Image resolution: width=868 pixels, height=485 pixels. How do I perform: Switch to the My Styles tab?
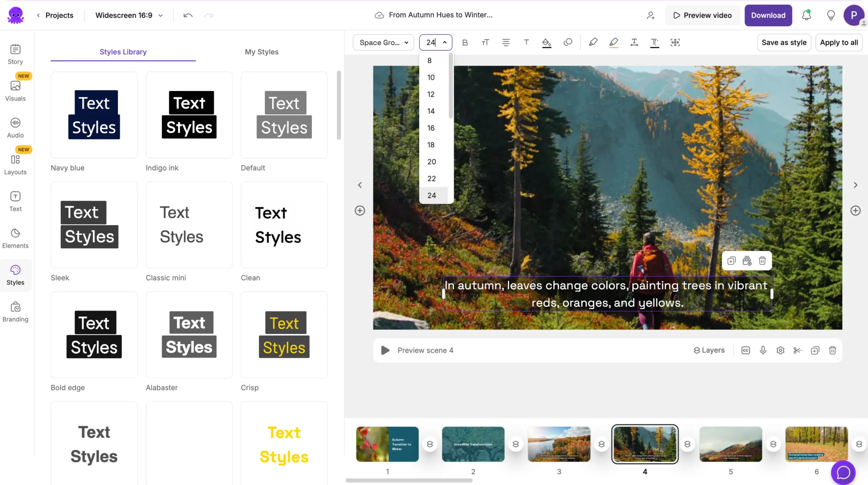(x=261, y=52)
